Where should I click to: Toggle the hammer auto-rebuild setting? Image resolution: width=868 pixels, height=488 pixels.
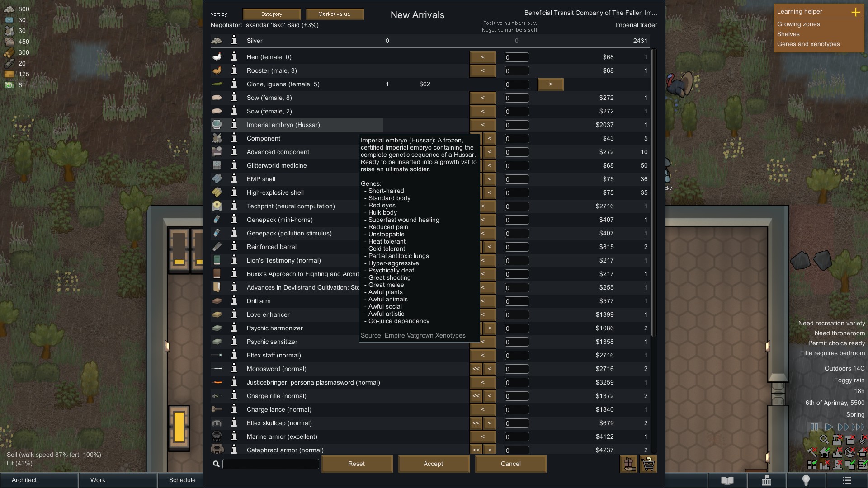812,452
